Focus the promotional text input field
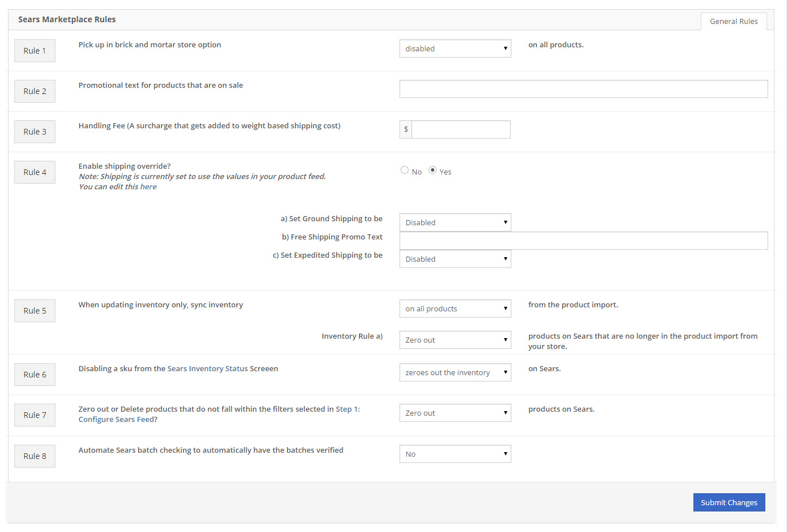787x532 pixels. tap(583, 89)
